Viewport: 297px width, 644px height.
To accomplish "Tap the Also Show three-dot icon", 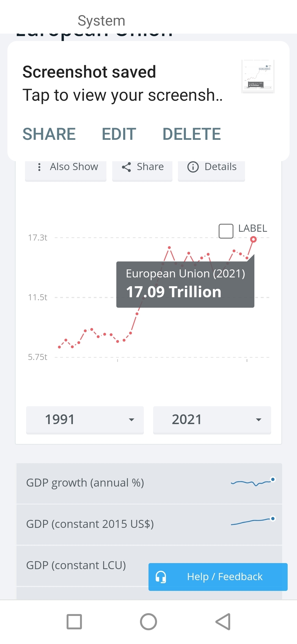I will (x=39, y=167).
